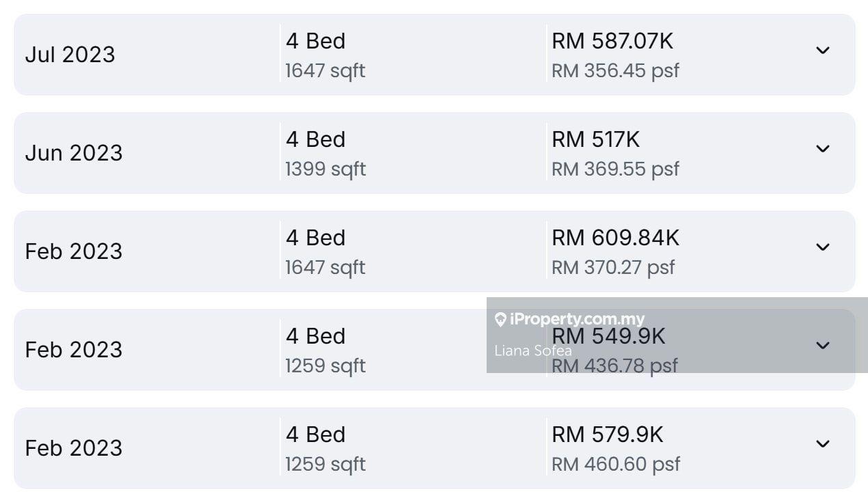868x496 pixels.
Task: Expand chevron on the RM 549.9K row
Action: coord(823,346)
